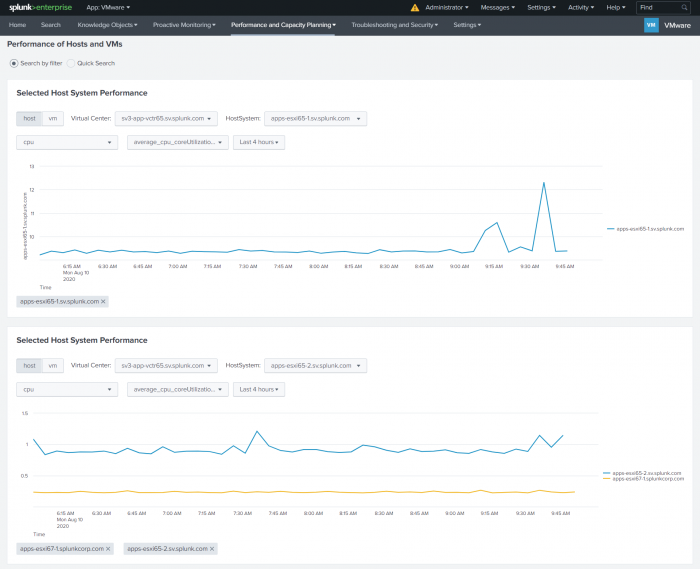Open Performance and Capacity Planning menu

click(283, 25)
